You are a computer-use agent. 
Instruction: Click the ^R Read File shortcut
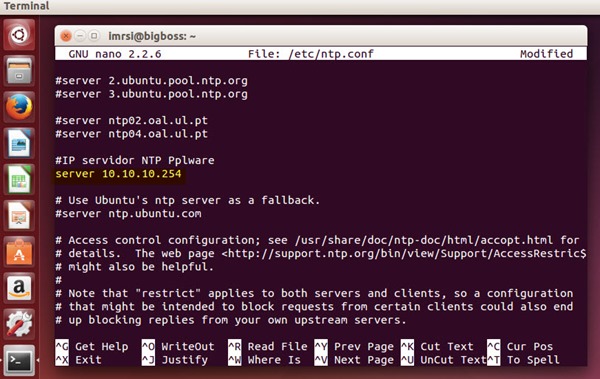click(x=268, y=346)
